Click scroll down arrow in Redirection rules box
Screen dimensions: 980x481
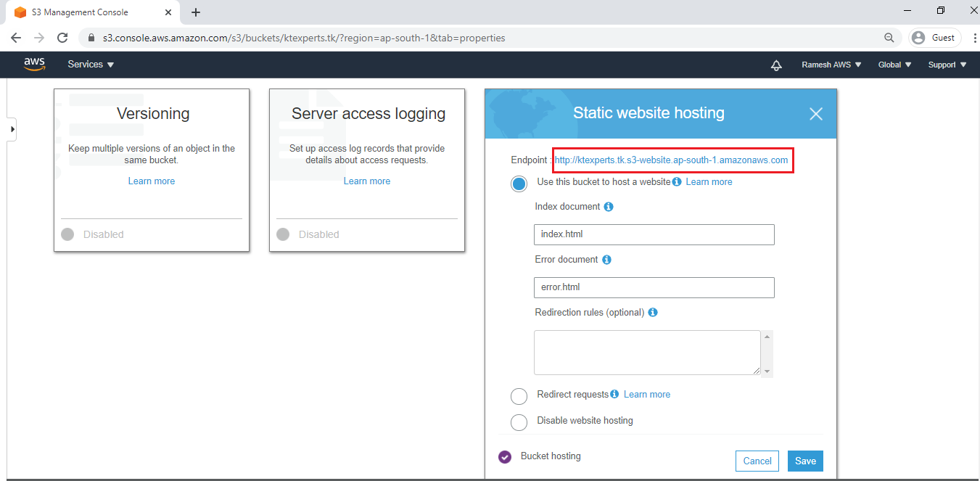[767, 371]
